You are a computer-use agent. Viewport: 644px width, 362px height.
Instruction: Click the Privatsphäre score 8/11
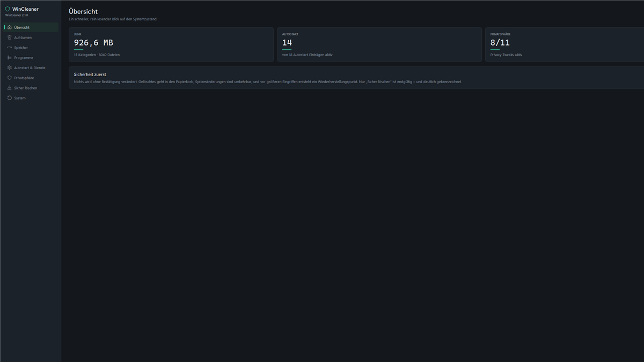[x=500, y=42]
